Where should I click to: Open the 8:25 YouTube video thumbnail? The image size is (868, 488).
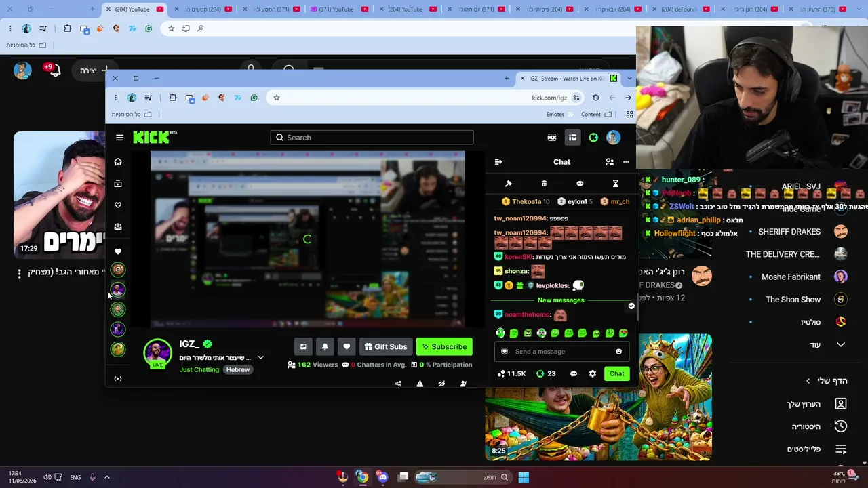[x=599, y=397]
